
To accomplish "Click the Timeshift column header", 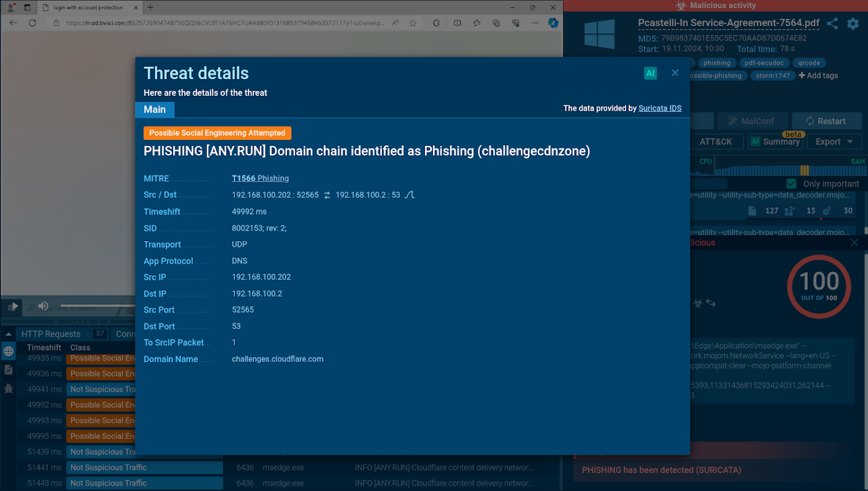I will tap(44, 348).
